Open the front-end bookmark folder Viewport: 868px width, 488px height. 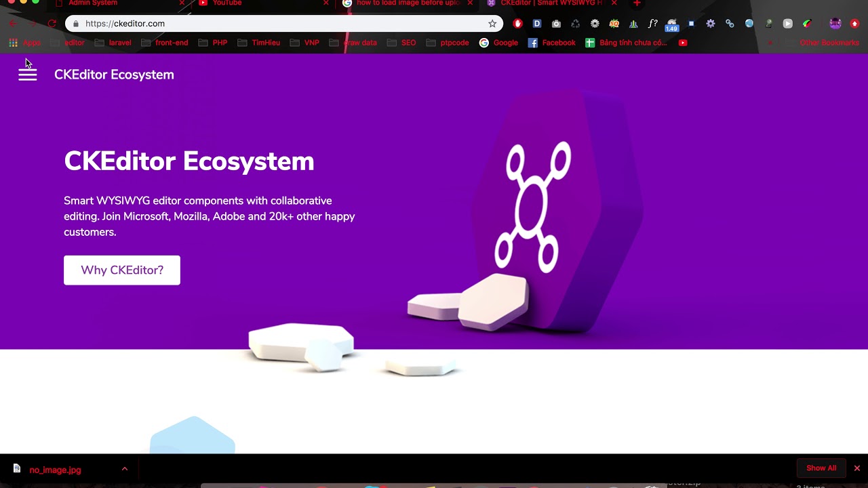tap(164, 43)
